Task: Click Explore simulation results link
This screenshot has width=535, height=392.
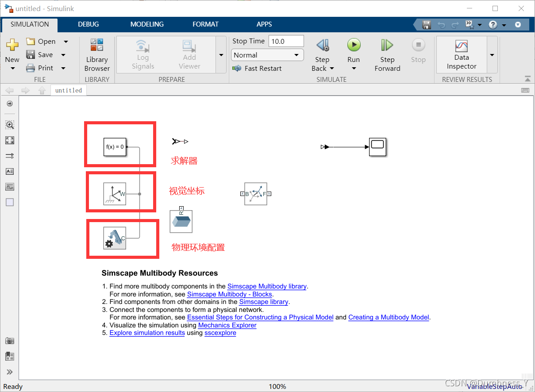Action: pyautogui.click(x=147, y=333)
